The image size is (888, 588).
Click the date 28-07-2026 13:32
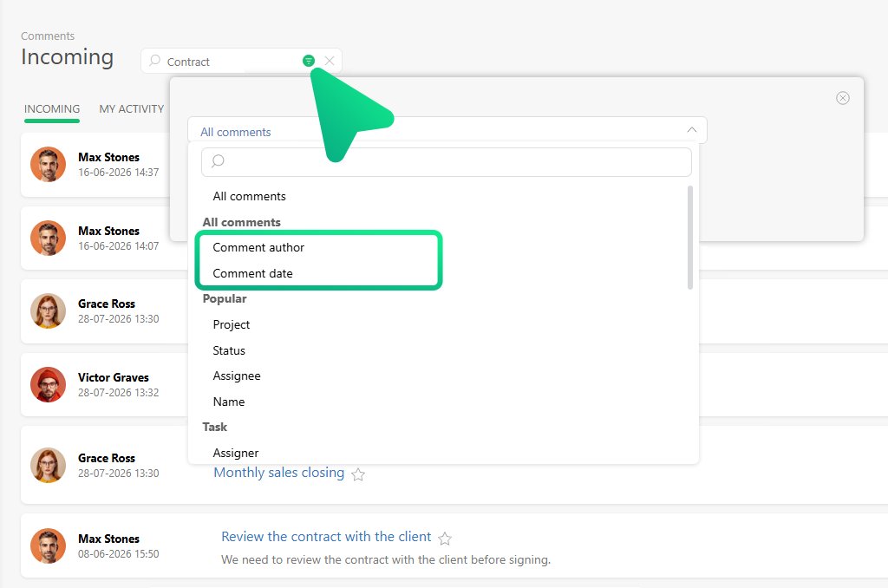pyautogui.click(x=118, y=393)
